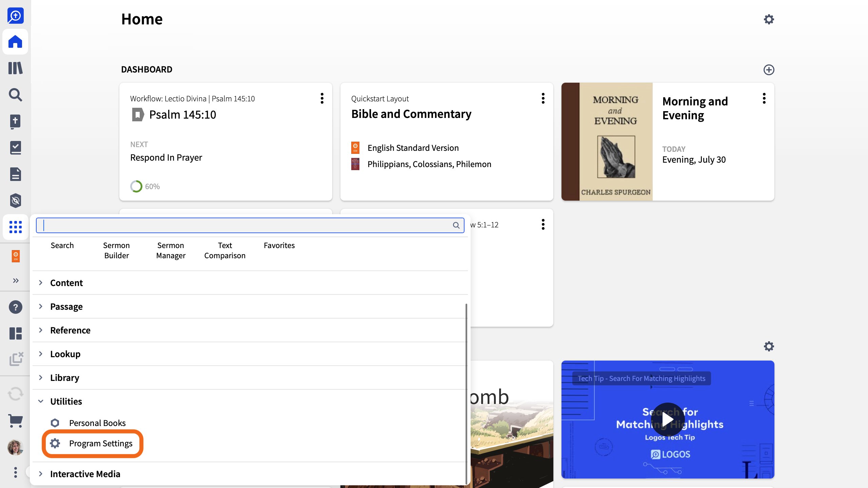The image size is (868, 488).
Task: Expand the Reference section
Action: 250,330
